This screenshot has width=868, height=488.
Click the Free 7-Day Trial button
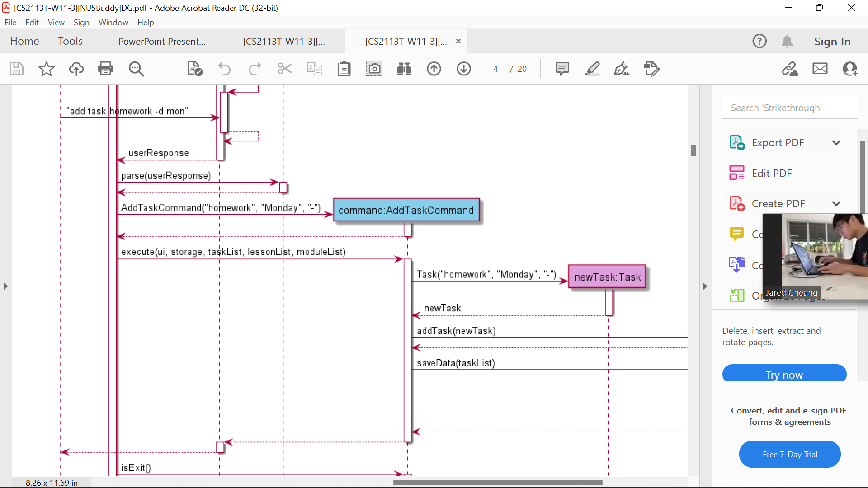coord(789,454)
